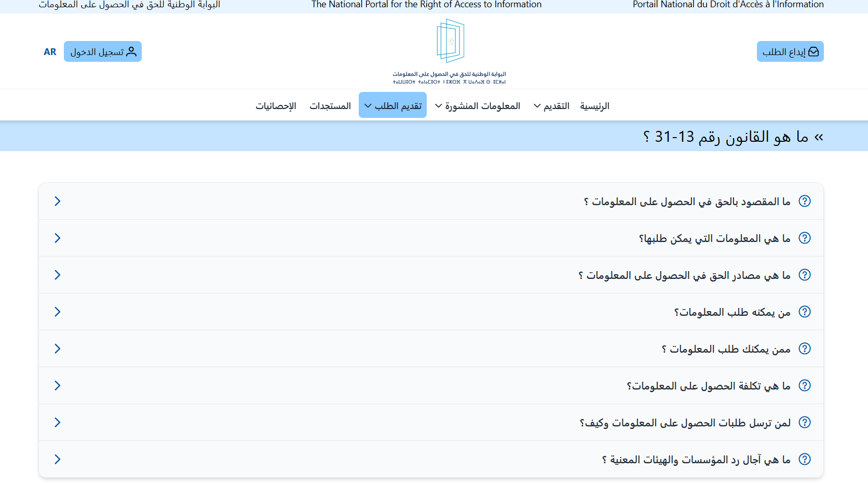Go to the 'الرئيسية' home menu item
This screenshot has height=483, width=868.
tap(594, 106)
